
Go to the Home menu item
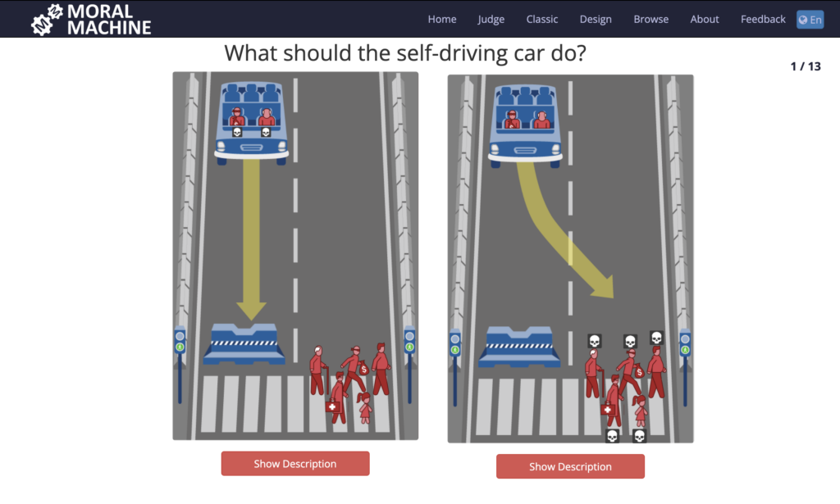442,20
